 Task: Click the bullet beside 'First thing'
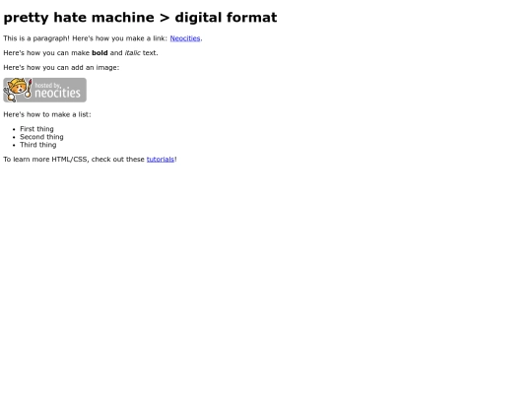(14, 129)
